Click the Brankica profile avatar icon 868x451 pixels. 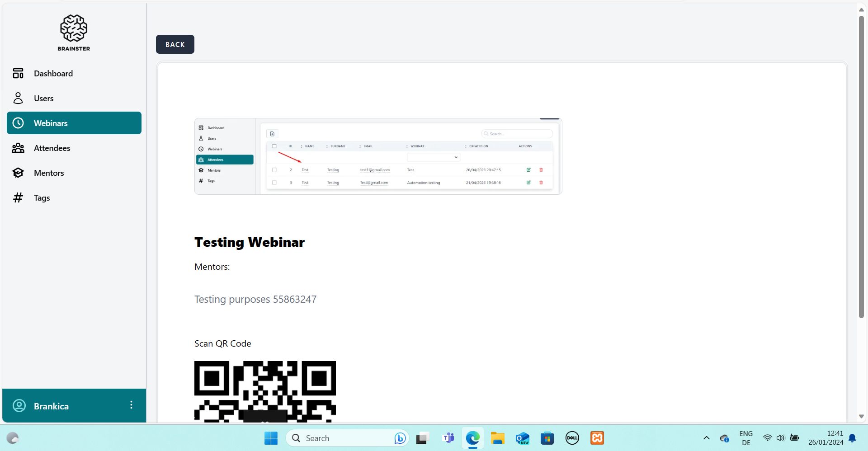19,405
